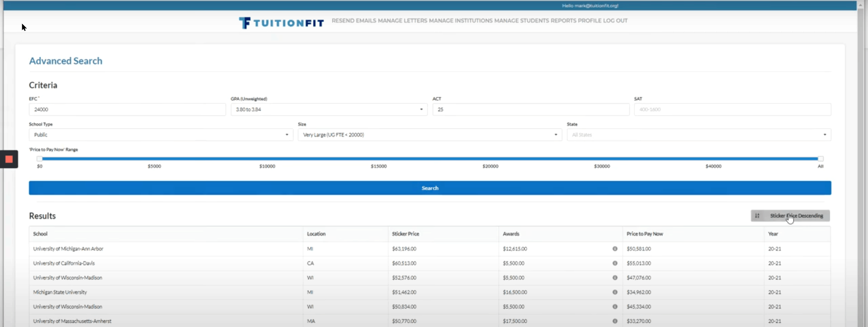Click awards value $16,500.00
Image resolution: width=868 pixels, height=327 pixels.
tap(515, 292)
